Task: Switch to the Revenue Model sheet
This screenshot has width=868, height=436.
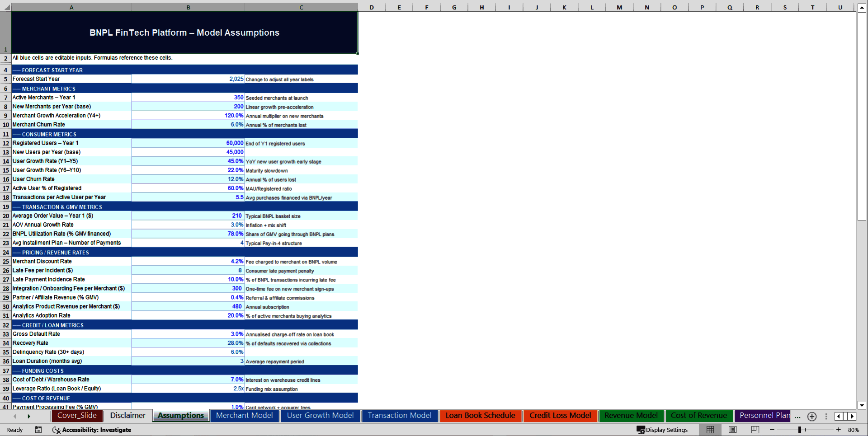Action: [631, 415]
